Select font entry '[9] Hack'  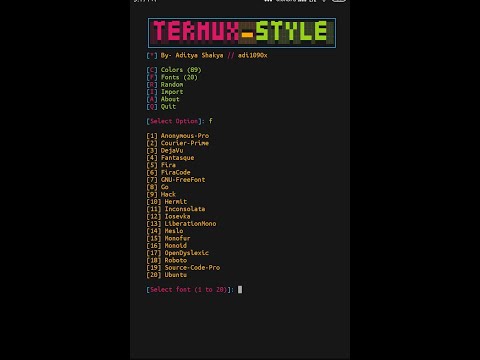tap(161, 195)
